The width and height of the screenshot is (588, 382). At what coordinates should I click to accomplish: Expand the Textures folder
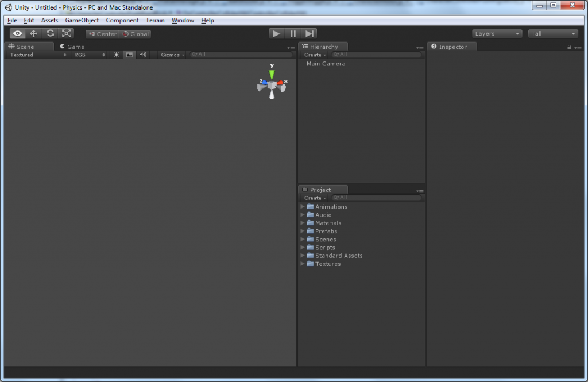point(303,264)
